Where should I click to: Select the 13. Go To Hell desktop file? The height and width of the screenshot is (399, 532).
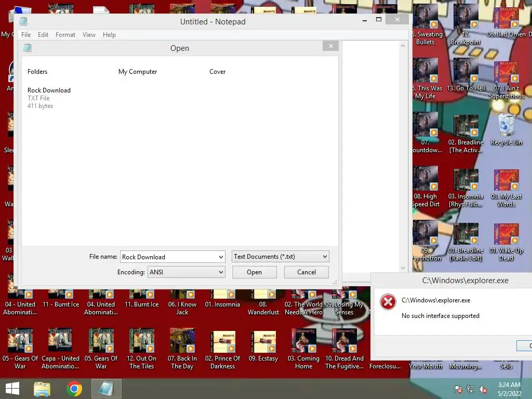pyautogui.click(x=466, y=75)
